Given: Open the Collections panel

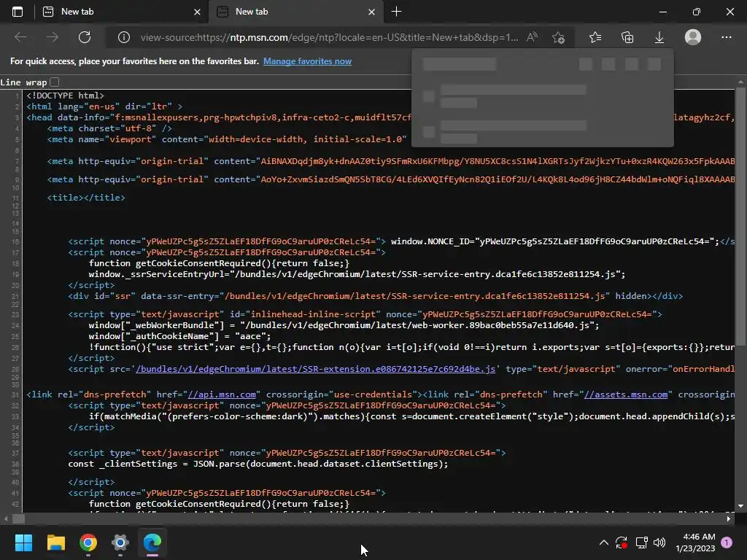Looking at the screenshot, I should pyautogui.click(x=627, y=37).
